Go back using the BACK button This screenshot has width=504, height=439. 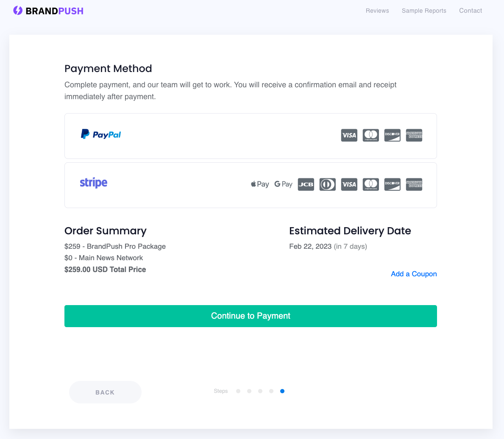pos(105,392)
